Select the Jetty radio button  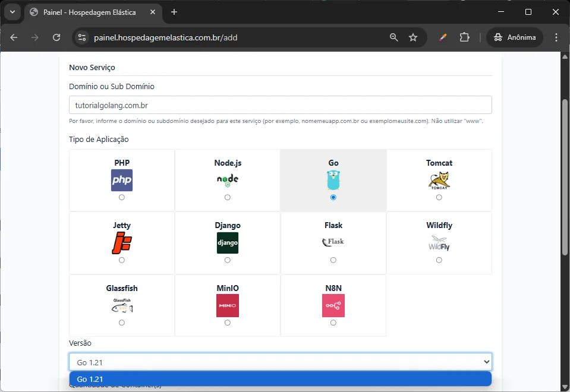(122, 260)
